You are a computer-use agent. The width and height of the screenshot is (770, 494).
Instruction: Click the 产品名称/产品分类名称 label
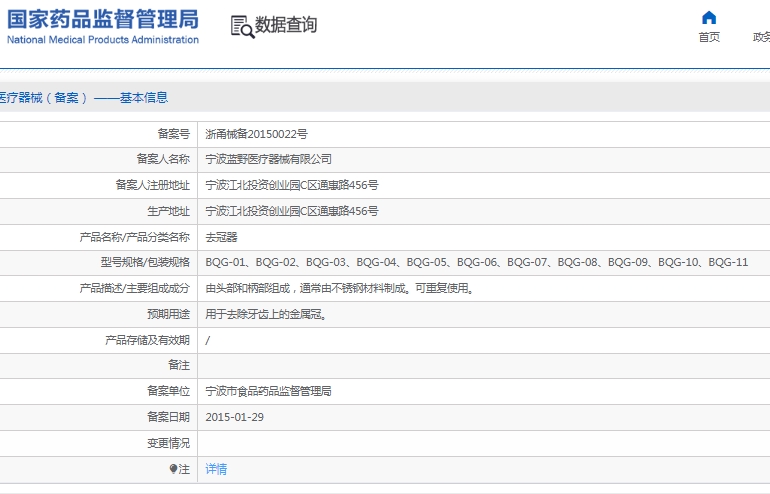click(135, 237)
